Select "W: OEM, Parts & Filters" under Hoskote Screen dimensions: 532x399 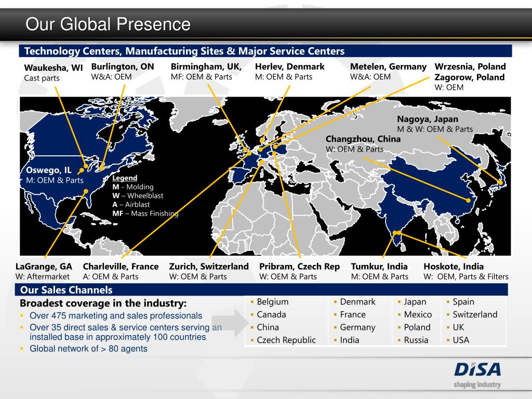[466, 276]
